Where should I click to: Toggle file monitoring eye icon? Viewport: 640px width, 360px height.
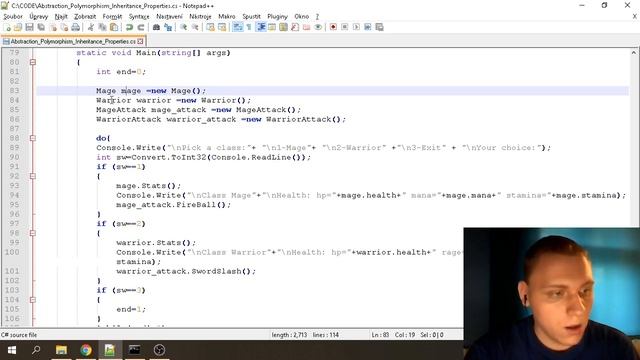point(318,27)
